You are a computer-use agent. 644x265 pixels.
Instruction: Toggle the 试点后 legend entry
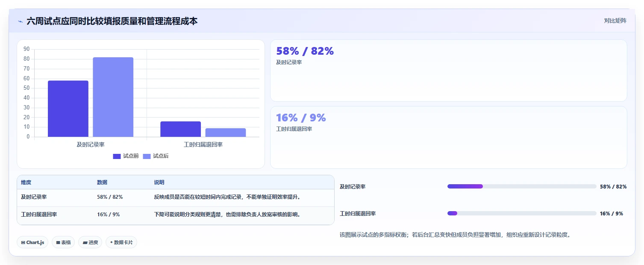click(156, 156)
